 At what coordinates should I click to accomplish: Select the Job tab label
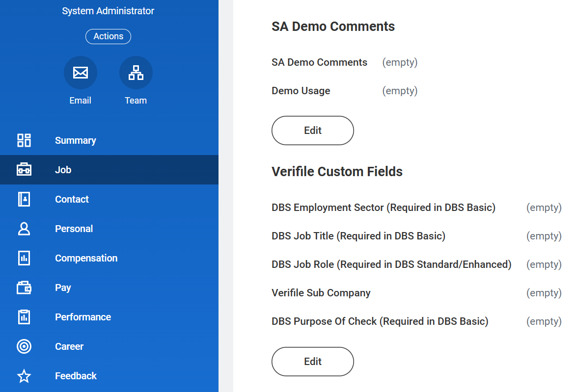[x=63, y=170]
